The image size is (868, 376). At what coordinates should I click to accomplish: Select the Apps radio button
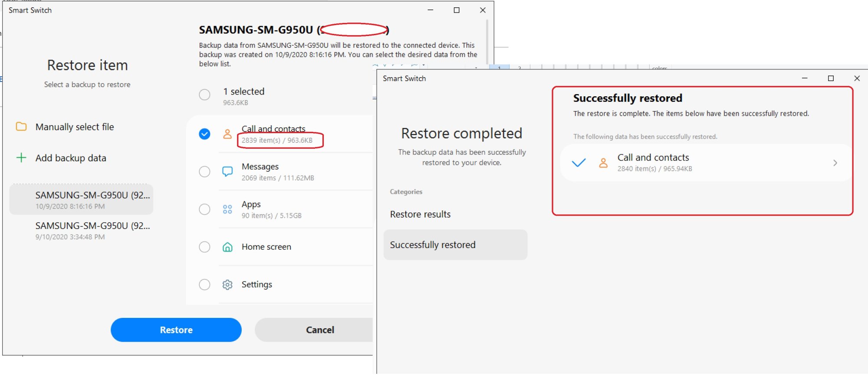(x=204, y=209)
